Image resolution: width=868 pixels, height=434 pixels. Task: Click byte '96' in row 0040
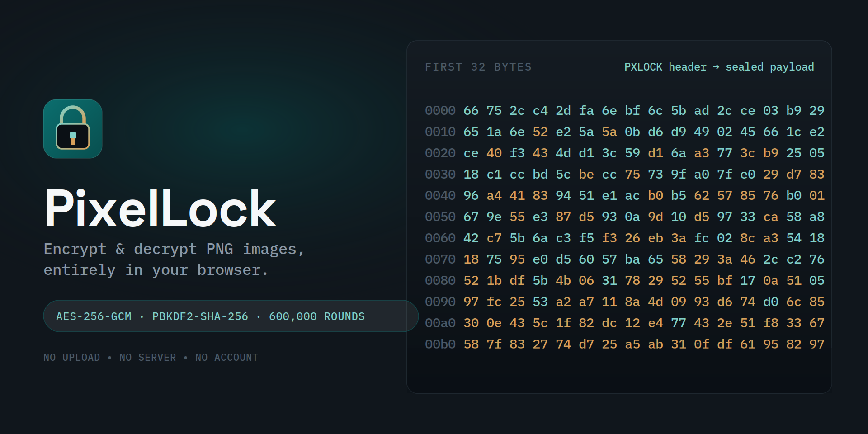(471, 196)
